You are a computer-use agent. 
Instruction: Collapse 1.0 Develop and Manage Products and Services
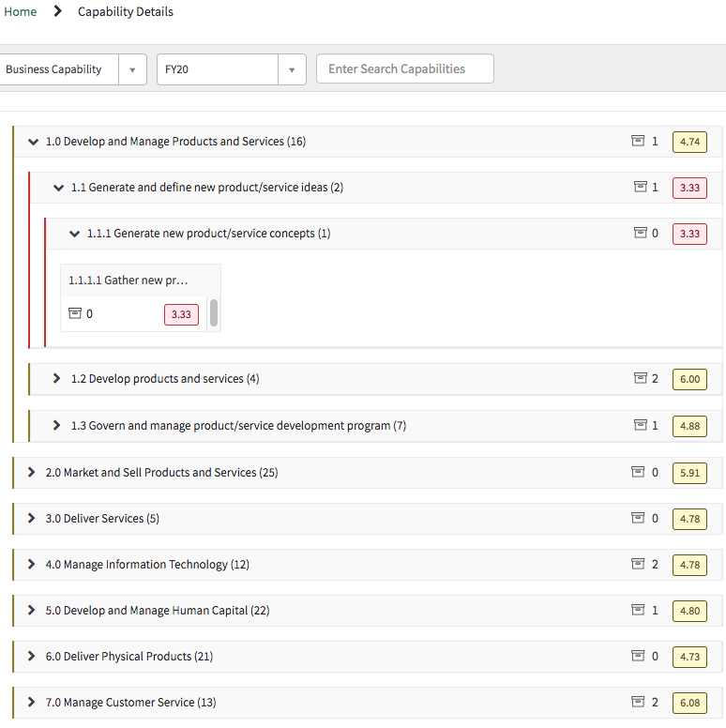[33, 142]
